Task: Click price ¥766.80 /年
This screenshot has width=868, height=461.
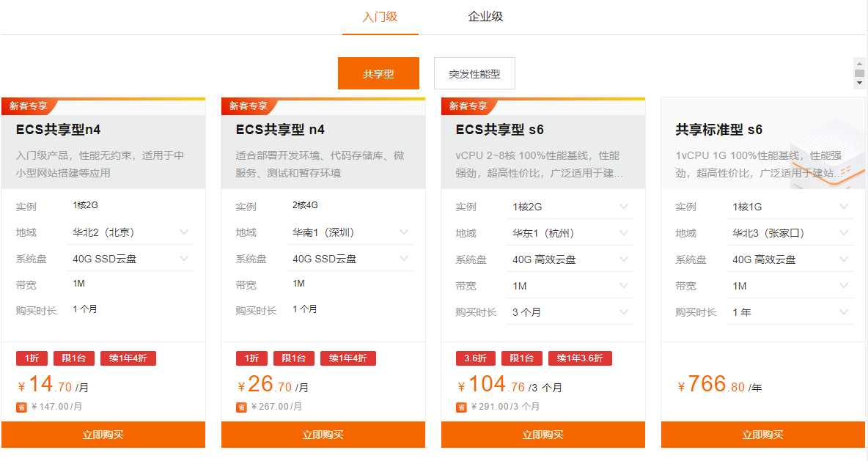Action: click(720, 384)
